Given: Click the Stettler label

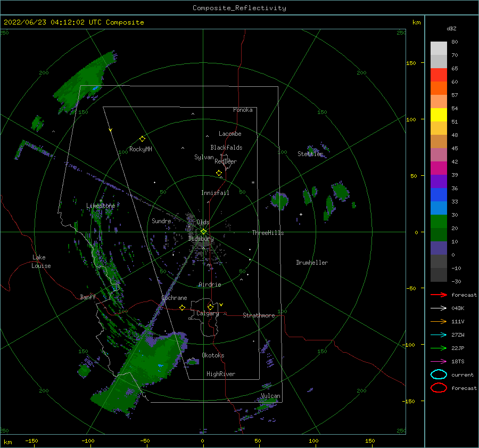Looking at the screenshot, I should click(310, 154).
